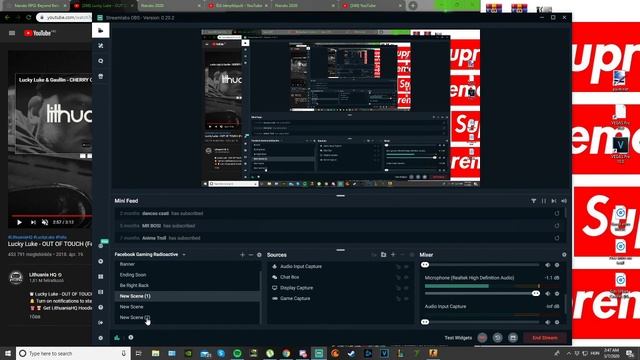Mute Mini Feed event sounds
This screenshot has height=360, width=640.
pos(564,201)
